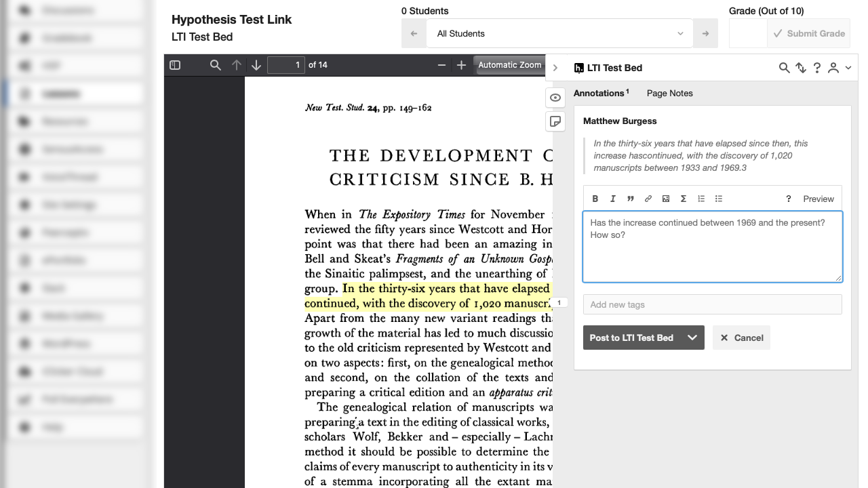Zoom in with the plus icon

click(x=461, y=65)
